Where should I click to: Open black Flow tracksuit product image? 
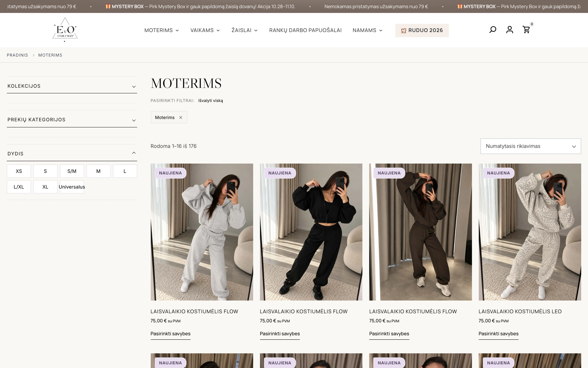pos(311,232)
